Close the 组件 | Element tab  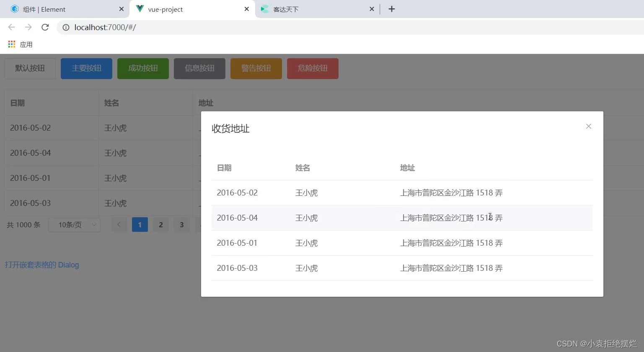coord(122,9)
